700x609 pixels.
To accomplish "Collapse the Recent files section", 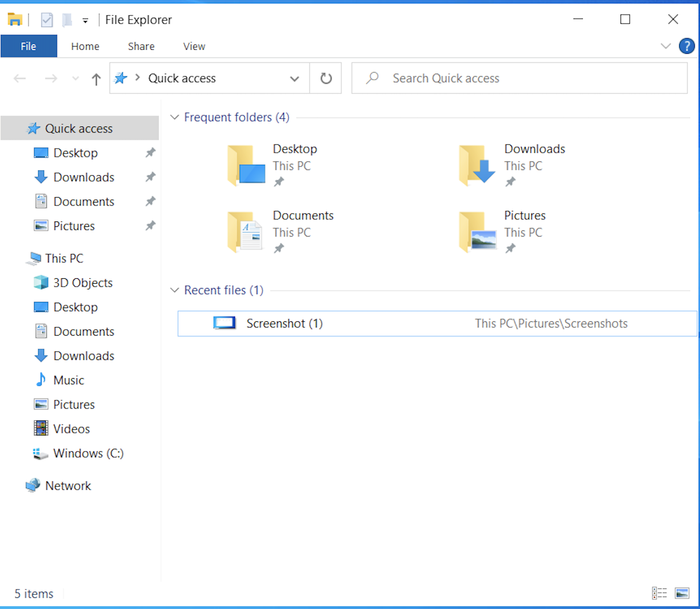I will (x=175, y=290).
